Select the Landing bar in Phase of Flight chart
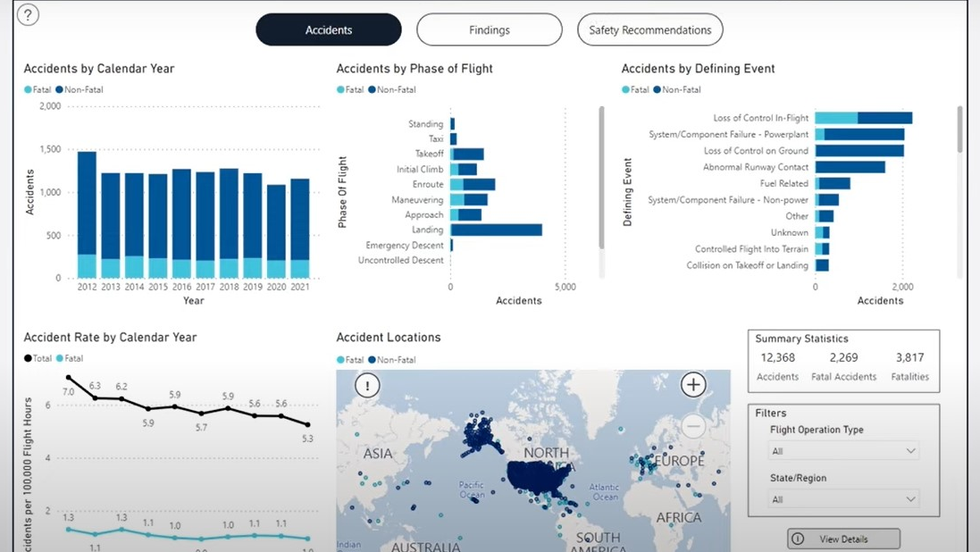980x552 pixels. [x=496, y=230]
